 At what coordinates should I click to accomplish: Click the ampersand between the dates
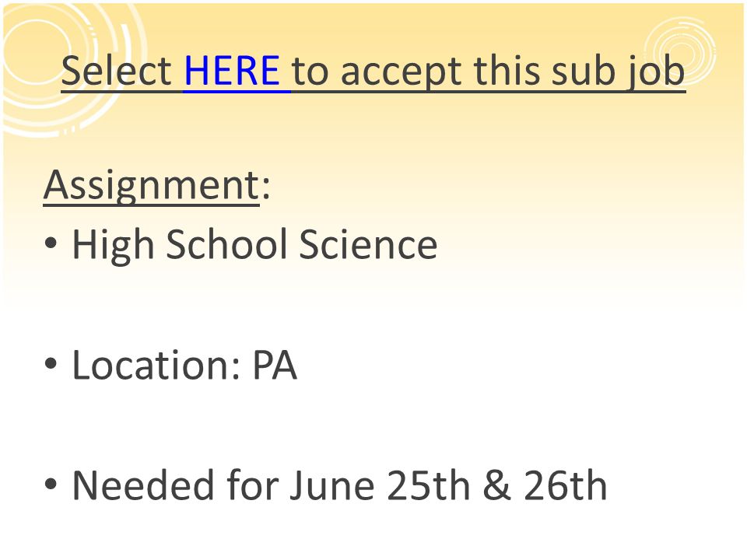pyautogui.click(x=497, y=485)
